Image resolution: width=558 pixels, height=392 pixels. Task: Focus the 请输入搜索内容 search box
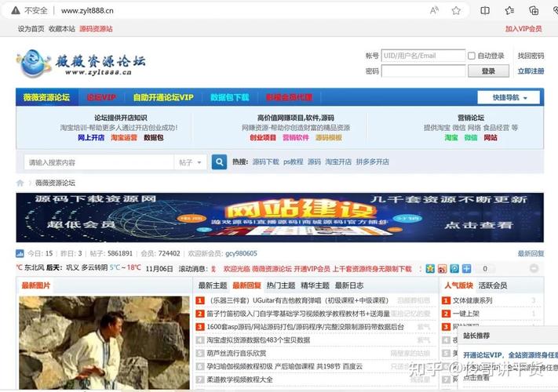[99, 162]
